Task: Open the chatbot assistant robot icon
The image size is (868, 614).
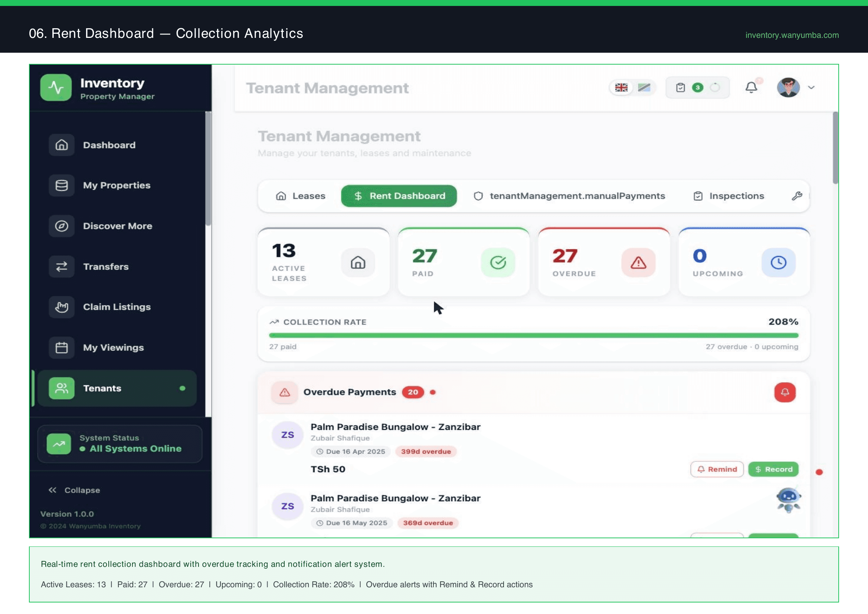Action: pyautogui.click(x=789, y=500)
